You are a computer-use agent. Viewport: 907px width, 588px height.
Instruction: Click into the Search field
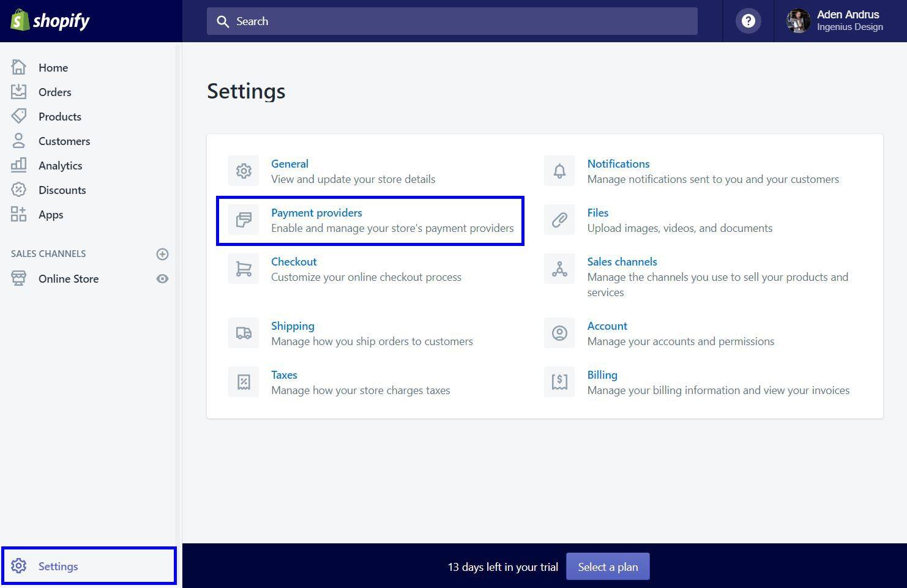[x=452, y=21]
